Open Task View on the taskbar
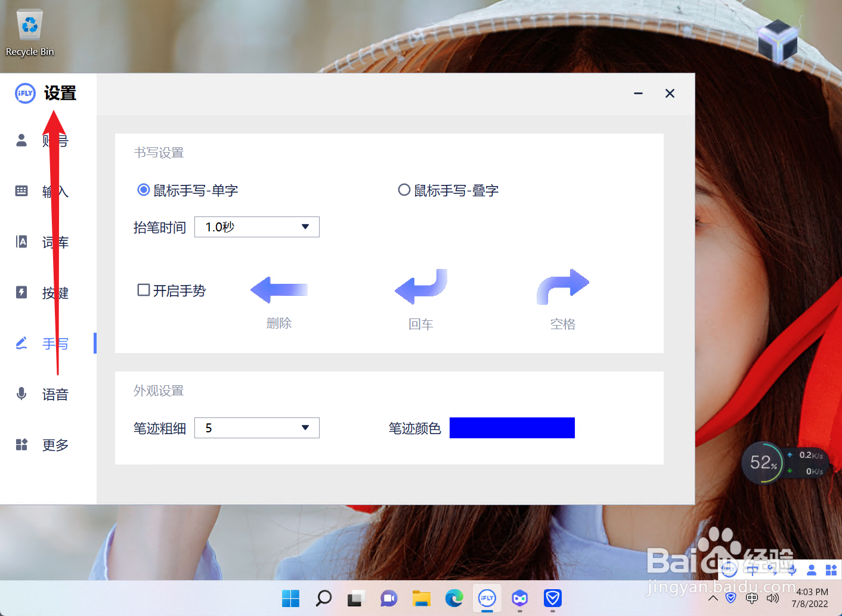 pyautogui.click(x=356, y=598)
